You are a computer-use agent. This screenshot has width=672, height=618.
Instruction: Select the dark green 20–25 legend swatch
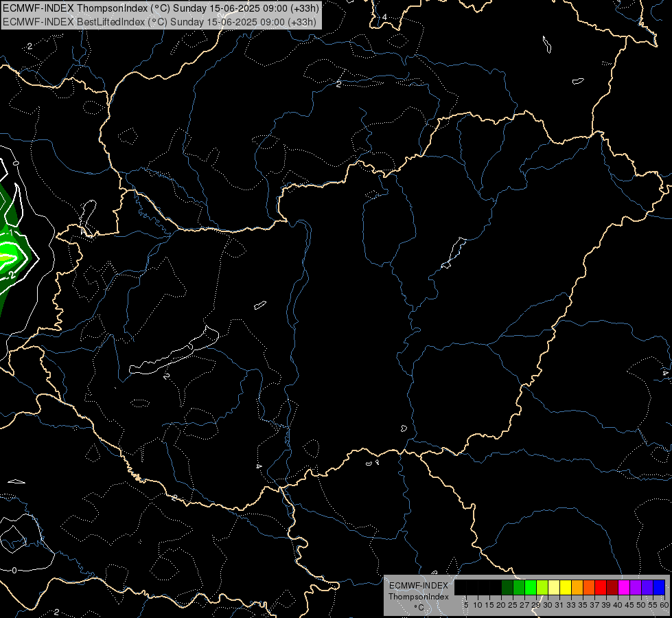507,587
